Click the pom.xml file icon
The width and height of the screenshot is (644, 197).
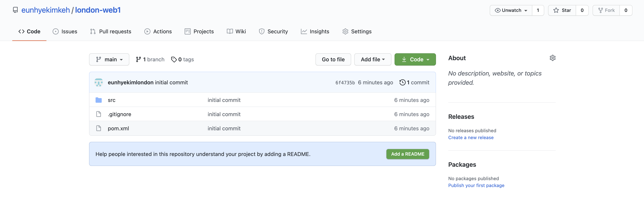[x=98, y=128]
